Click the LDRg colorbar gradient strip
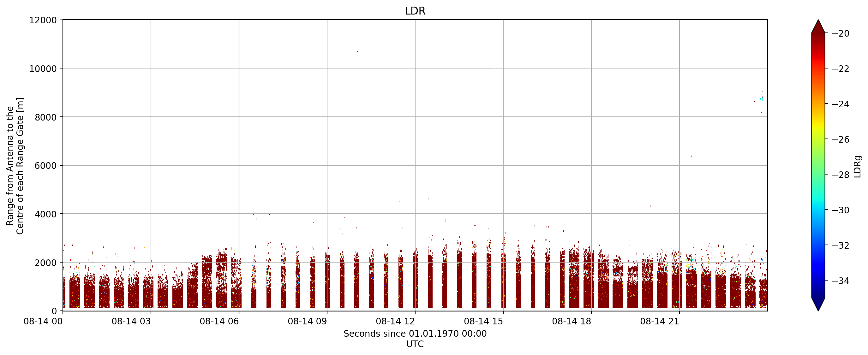868x355 pixels. pos(818,165)
